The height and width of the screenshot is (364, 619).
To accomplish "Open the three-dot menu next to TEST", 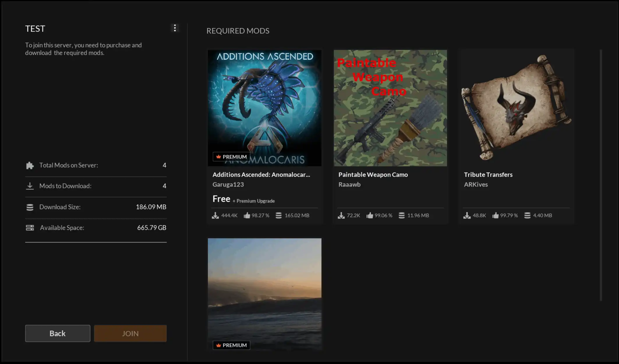I will pos(175,28).
